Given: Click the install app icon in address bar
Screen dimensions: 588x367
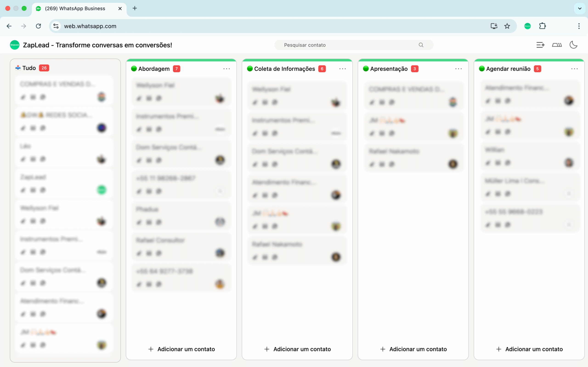Looking at the screenshot, I should pos(494,26).
